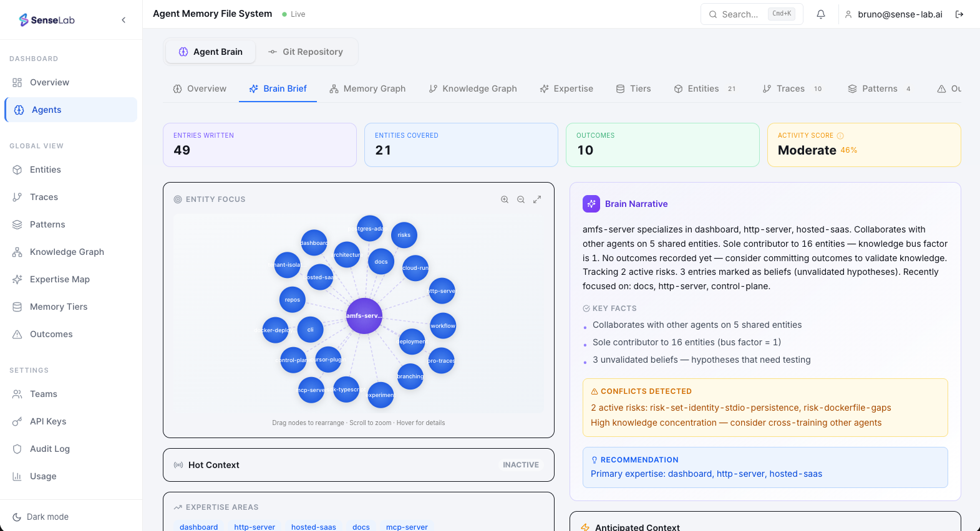
Task: Switch to the Git Repository view
Action: point(306,52)
